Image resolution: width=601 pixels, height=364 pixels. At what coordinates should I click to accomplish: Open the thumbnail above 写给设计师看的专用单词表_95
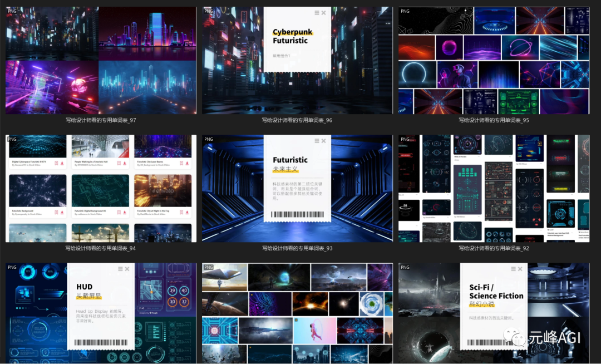point(494,60)
